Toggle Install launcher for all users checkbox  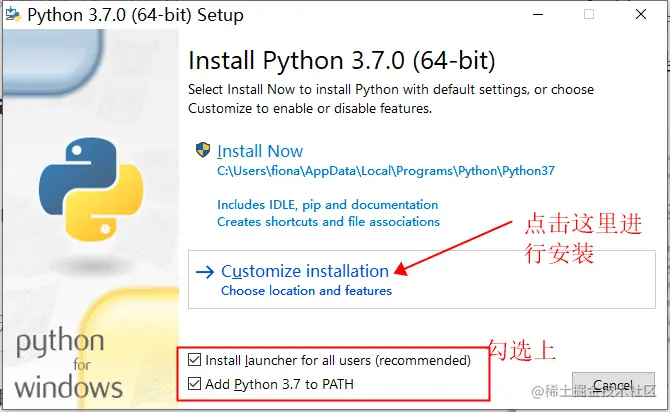pyautogui.click(x=194, y=360)
